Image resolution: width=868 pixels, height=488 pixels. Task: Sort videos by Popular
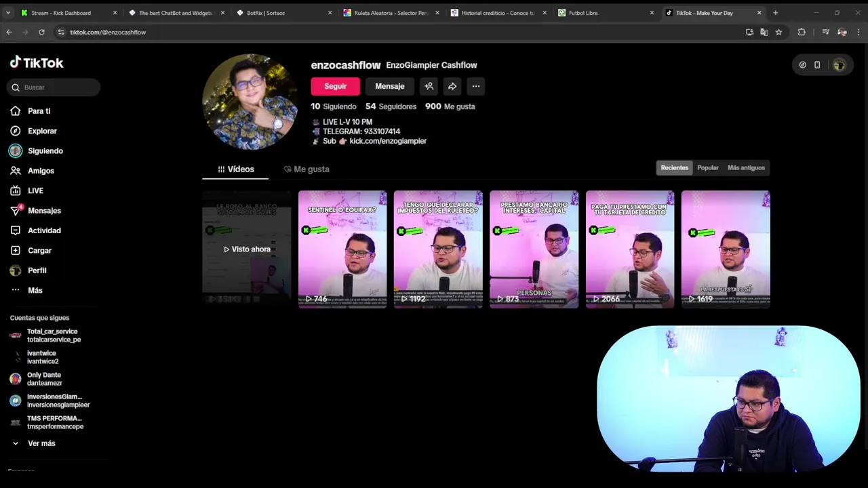coord(708,167)
